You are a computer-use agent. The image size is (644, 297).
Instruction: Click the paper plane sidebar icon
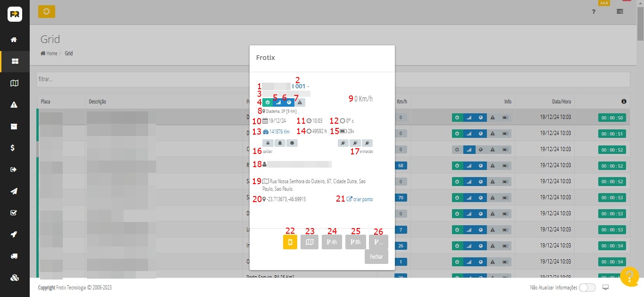pyautogui.click(x=15, y=191)
